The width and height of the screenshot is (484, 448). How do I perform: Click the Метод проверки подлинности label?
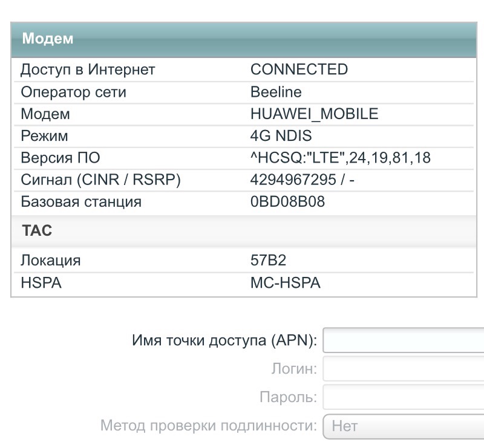(208, 426)
